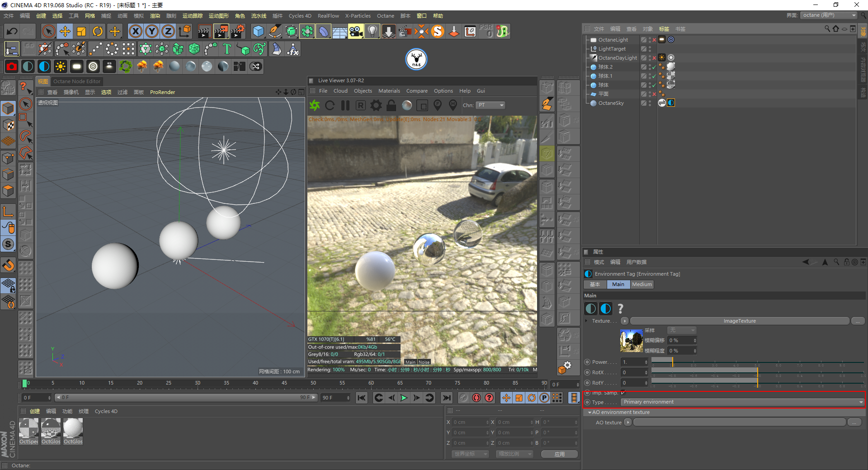Select LightTarget object row
The width and height of the screenshot is (868, 470).
tap(612, 49)
